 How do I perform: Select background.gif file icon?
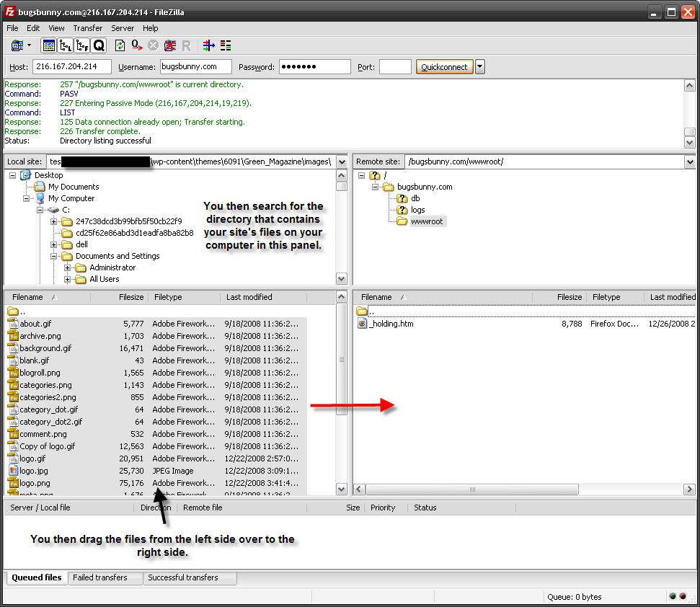13,348
